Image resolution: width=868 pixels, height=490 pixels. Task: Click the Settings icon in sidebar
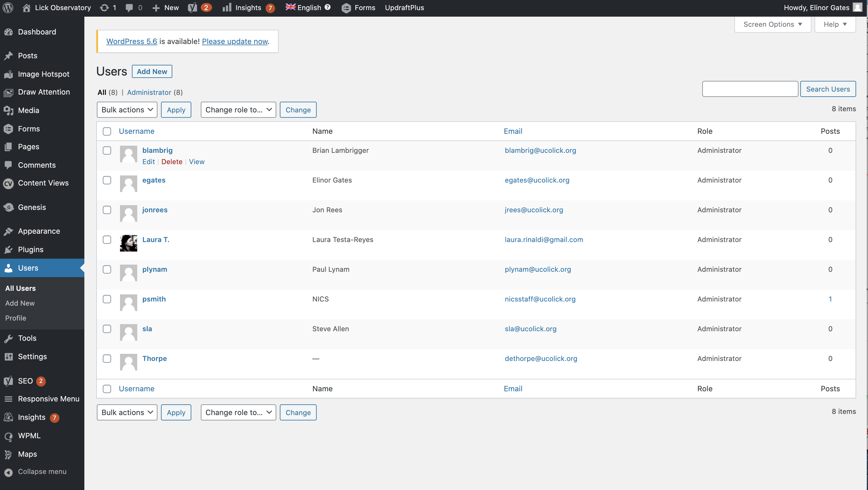pos(8,356)
